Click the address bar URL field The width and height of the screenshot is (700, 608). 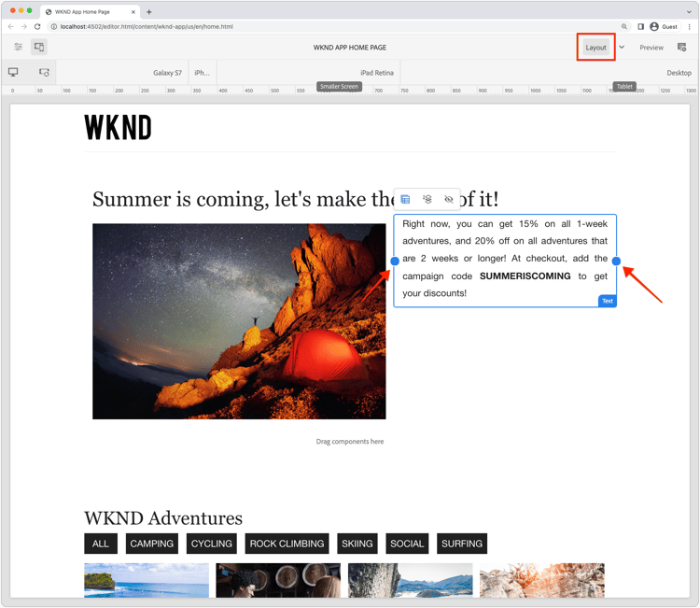[339, 27]
